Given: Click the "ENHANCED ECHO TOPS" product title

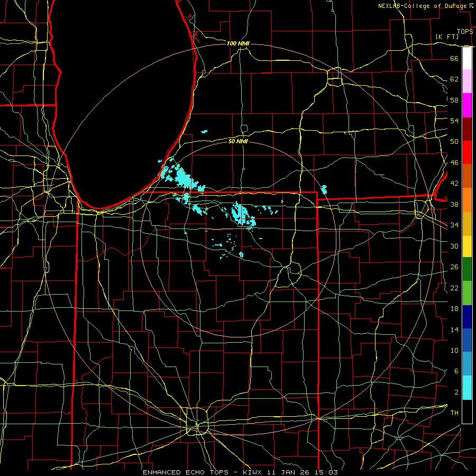Looking at the screenshot, I should 185,472.
